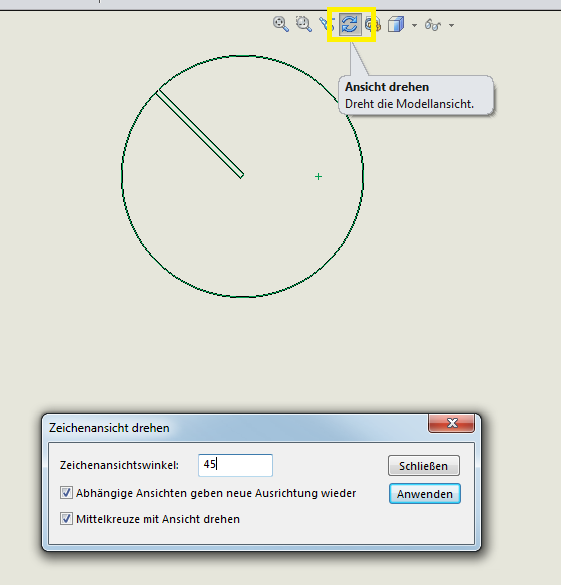Open the 3D drawing view icon
The image size is (561, 585).
(373, 24)
